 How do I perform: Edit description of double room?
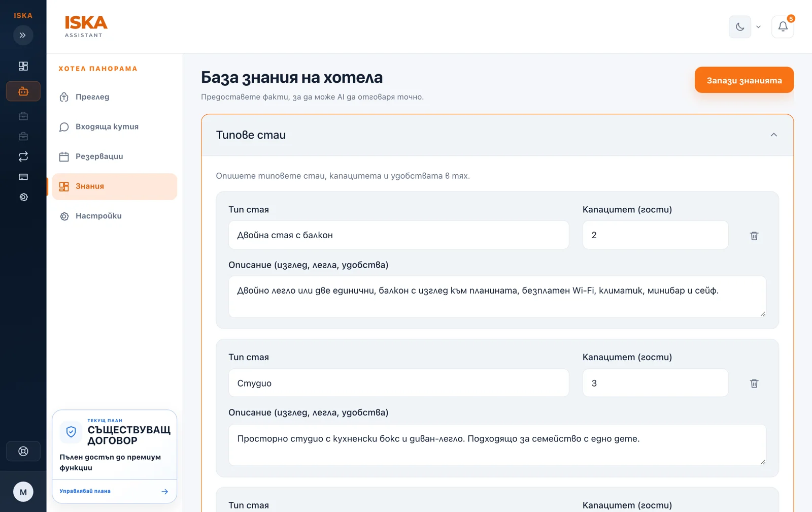click(497, 297)
